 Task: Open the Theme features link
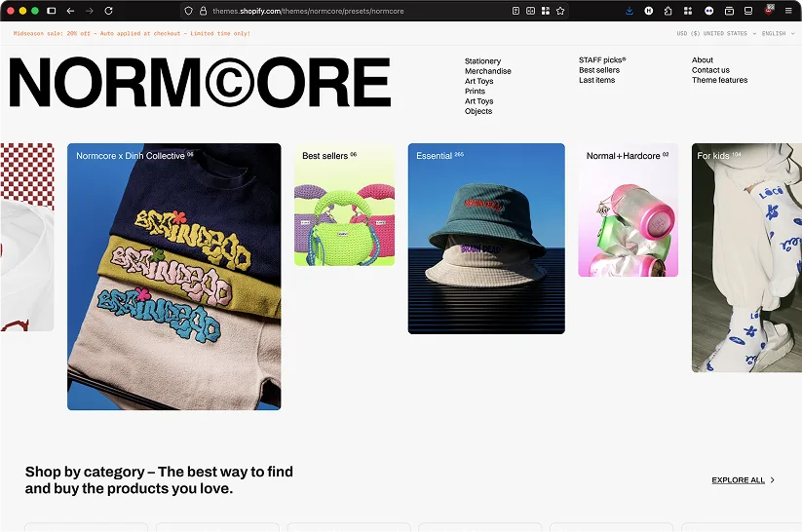point(719,80)
